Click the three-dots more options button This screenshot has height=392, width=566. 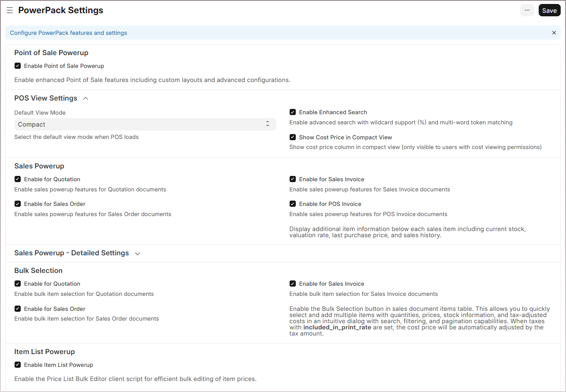[527, 11]
